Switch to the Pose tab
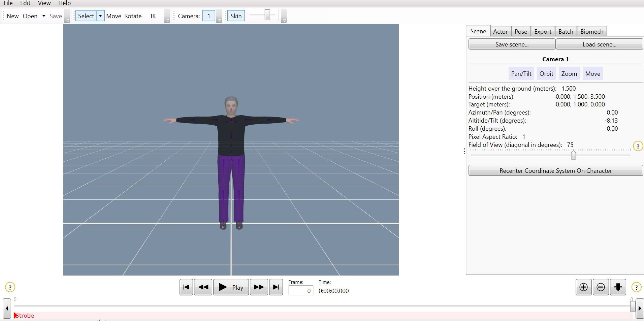Viewport: 644px width, 321px height. (x=521, y=32)
